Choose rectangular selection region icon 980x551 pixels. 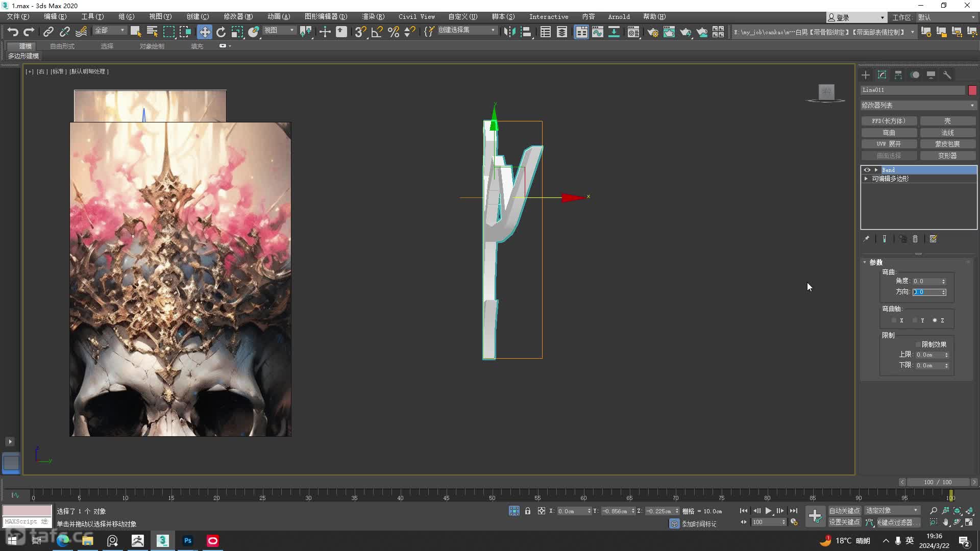(168, 32)
